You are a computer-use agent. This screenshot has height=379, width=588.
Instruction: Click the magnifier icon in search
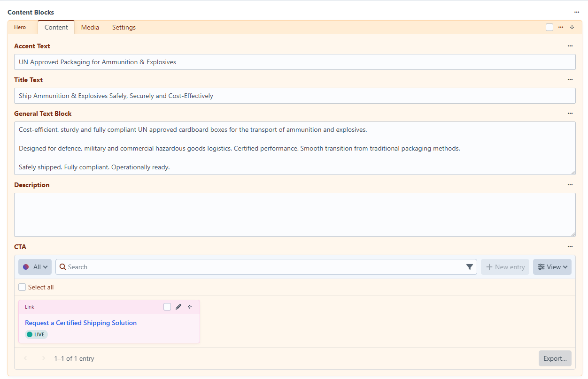coord(62,267)
